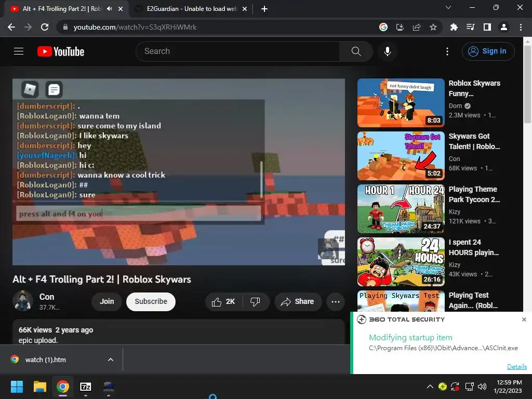Switch to E2Guardian tab
Viewport: 532px width, 399px height.
[192, 9]
